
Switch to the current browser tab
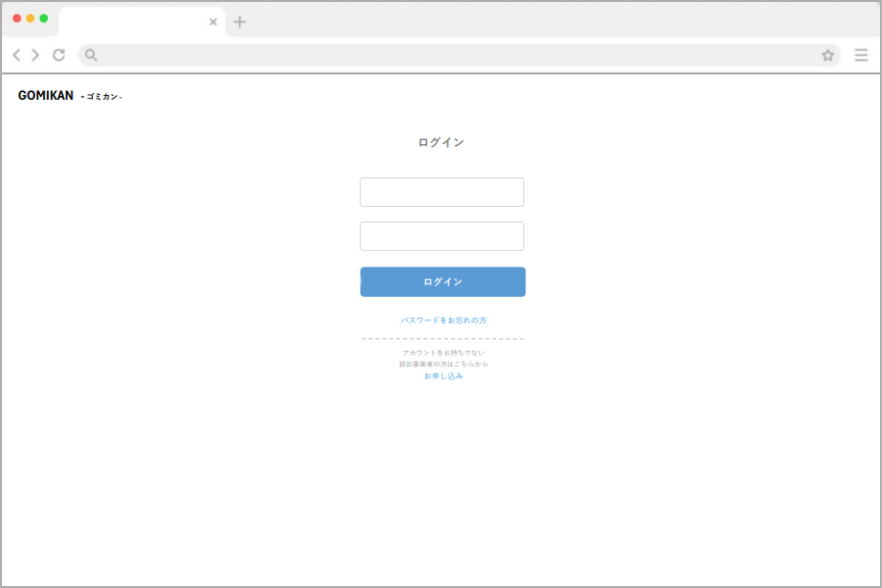pos(137,21)
